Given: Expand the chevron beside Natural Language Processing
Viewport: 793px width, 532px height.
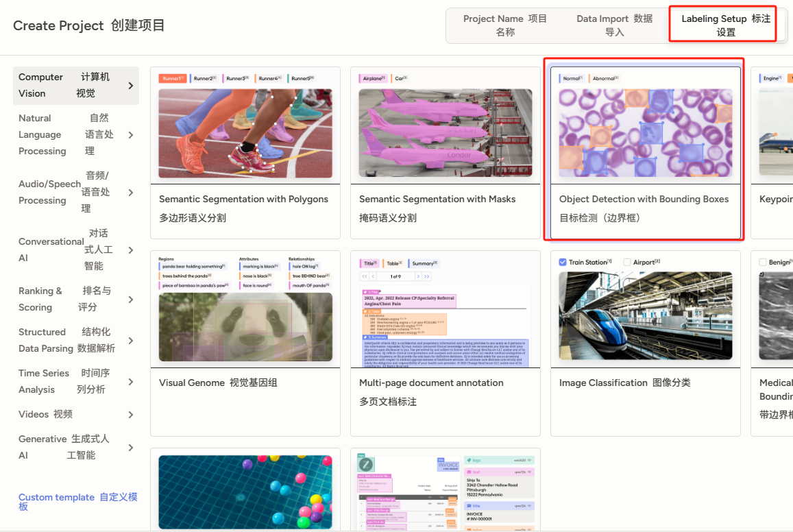Looking at the screenshot, I should [130, 135].
